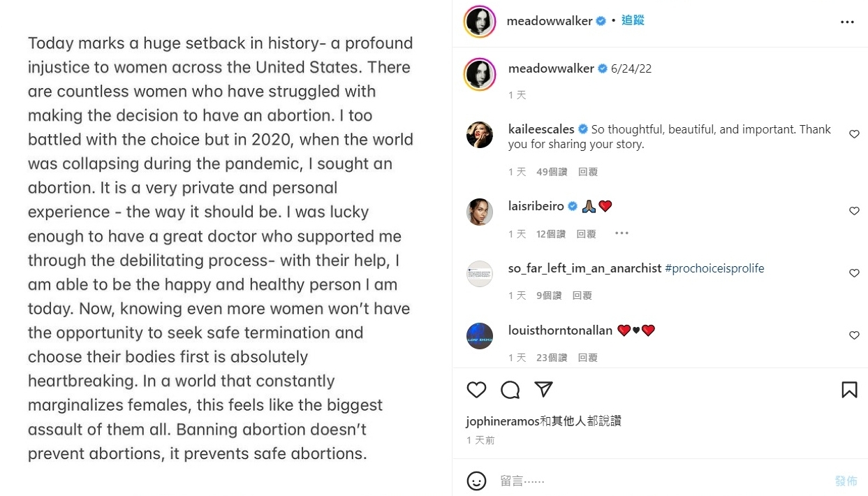Open meadowwalker's header profile picture
Screen dimensions: 868x496
480,22
